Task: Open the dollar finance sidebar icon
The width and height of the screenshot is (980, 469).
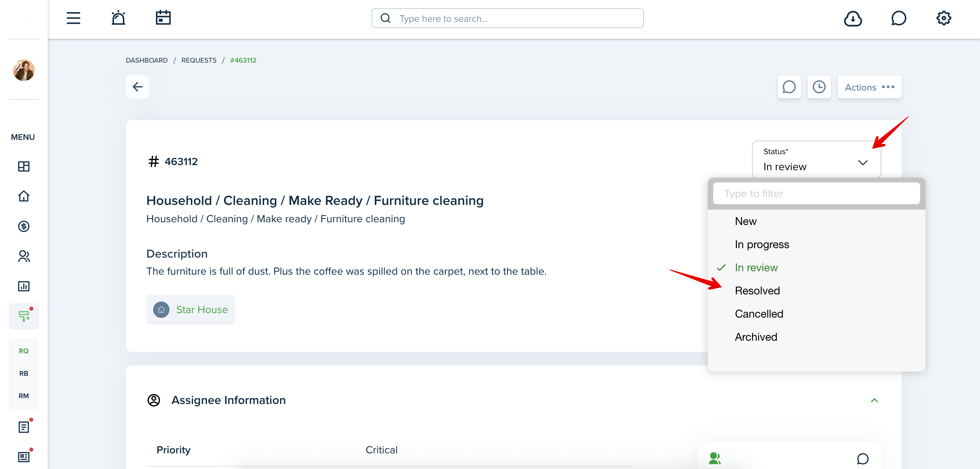Action: tap(23, 226)
